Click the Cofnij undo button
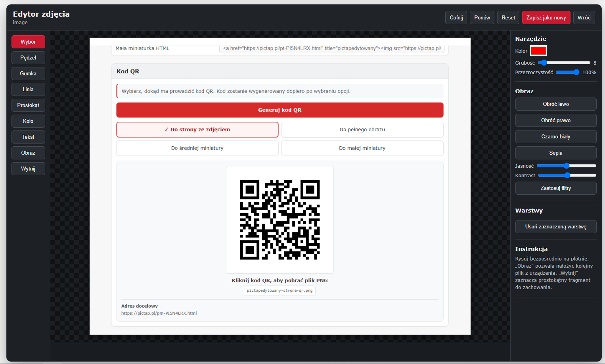The image size is (605, 364). click(456, 17)
